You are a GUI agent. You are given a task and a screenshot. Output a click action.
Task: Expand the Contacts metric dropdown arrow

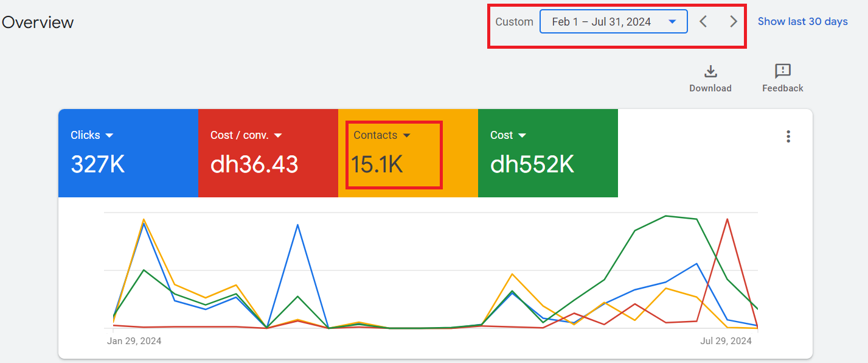407,135
